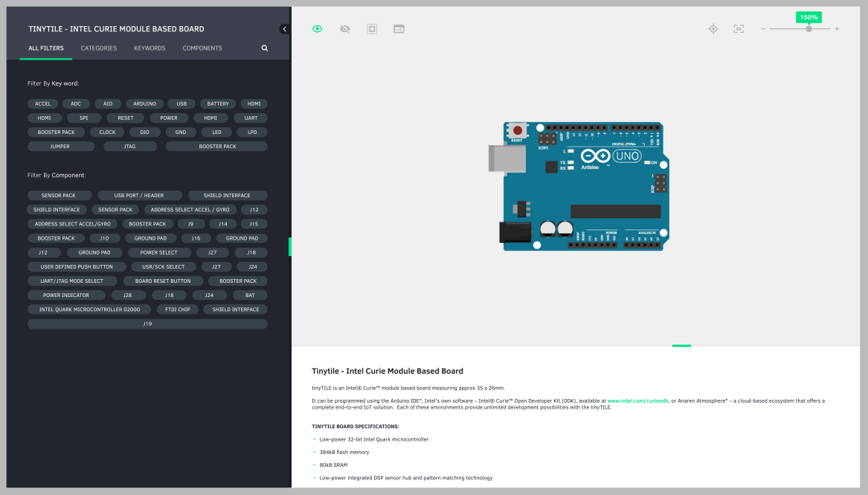Viewport: 868px width, 495px height.
Task: Choose the J19 component filter
Action: pyautogui.click(x=147, y=325)
